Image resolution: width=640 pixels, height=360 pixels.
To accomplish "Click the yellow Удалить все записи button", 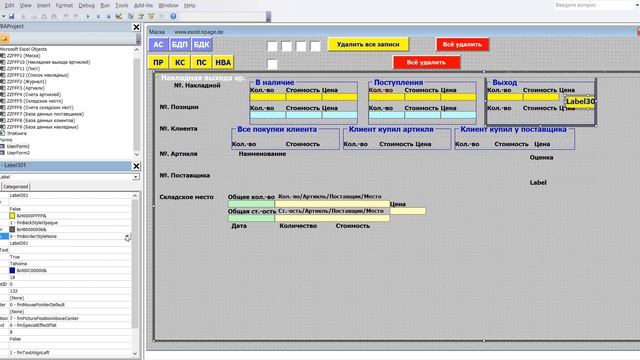I will point(368,44).
